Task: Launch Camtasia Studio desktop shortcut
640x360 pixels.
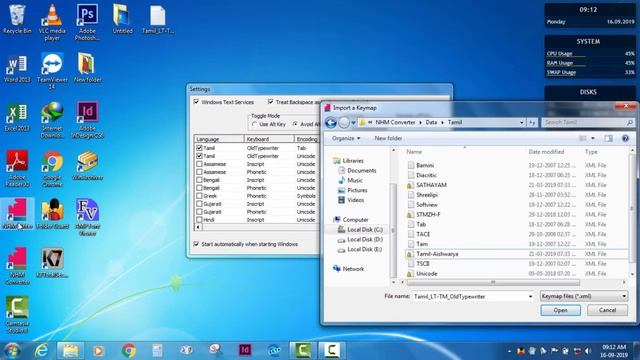Action: tap(17, 315)
